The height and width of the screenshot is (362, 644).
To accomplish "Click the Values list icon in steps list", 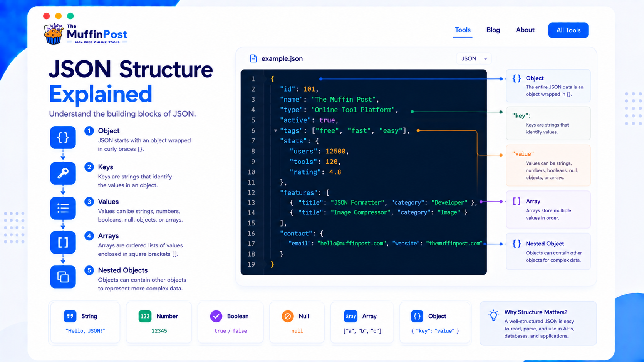I will tap(63, 208).
